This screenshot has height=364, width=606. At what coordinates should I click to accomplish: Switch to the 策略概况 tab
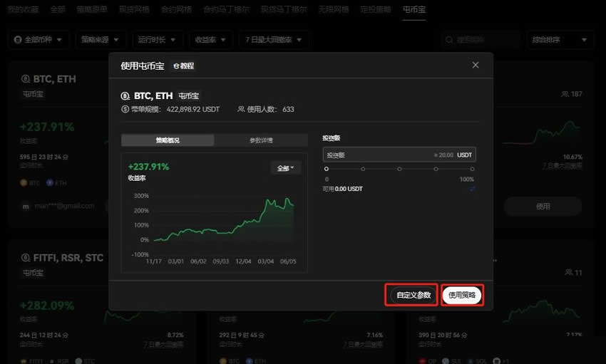click(x=168, y=140)
